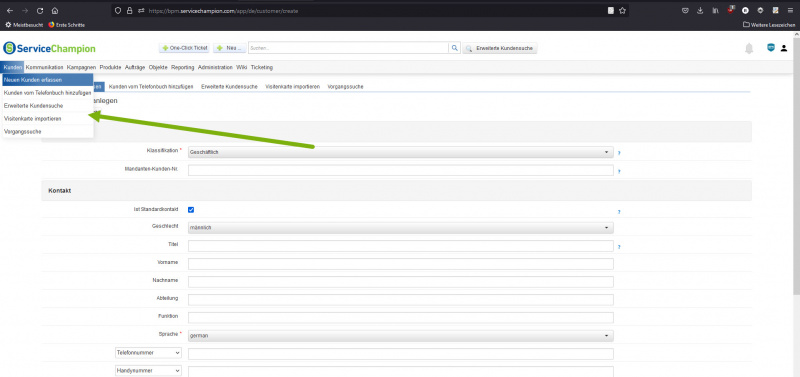The image size is (800, 377).
Task: Click the blue BPM shield badge icon
Action: pyautogui.click(x=771, y=48)
